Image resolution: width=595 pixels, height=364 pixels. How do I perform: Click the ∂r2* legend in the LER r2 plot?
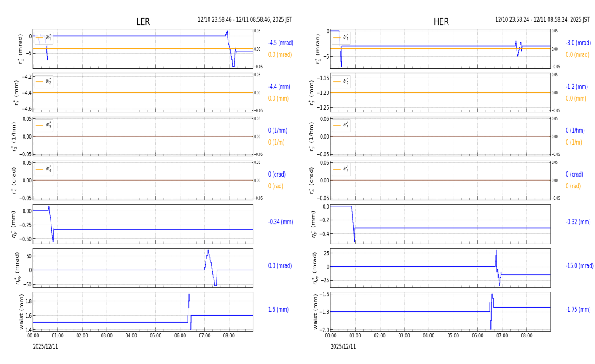click(44, 82)
